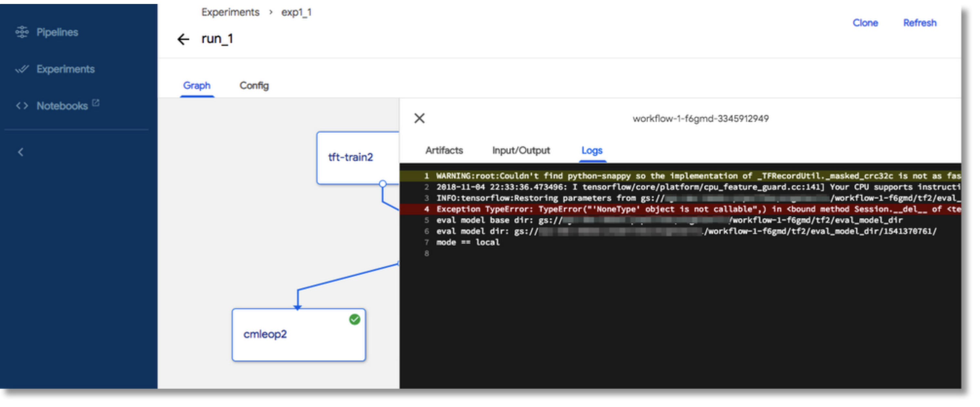Click external link icon beside Notebooks
Screen dimensions: 980x407
[x=96, y=103]
